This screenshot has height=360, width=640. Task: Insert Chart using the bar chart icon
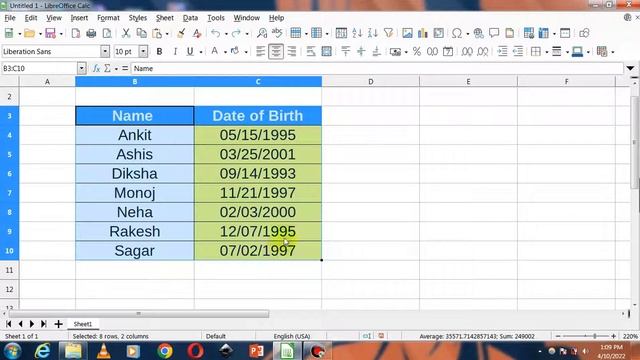(422, 33)
